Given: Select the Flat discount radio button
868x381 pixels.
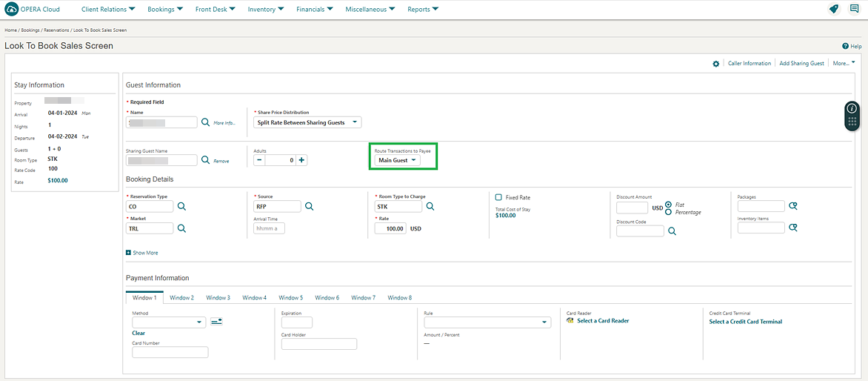Looking at the screenshot, I should pyautogui.click(x=669, y=205).
